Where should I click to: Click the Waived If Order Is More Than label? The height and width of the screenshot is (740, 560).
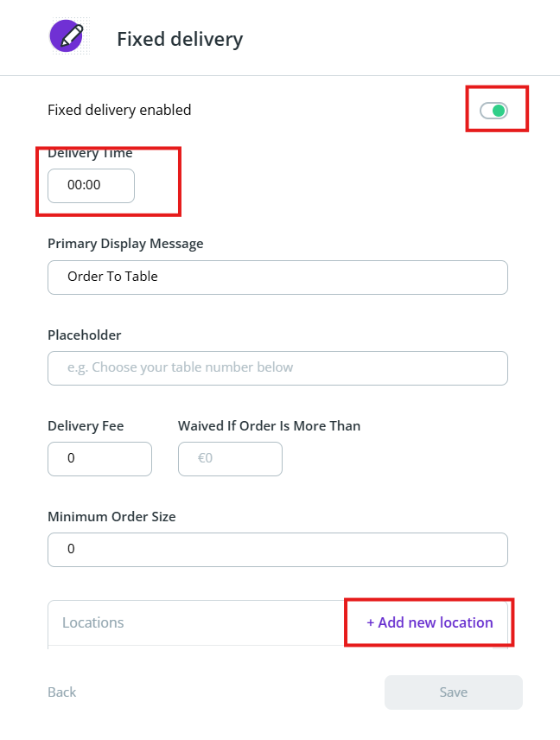(269, 425)
